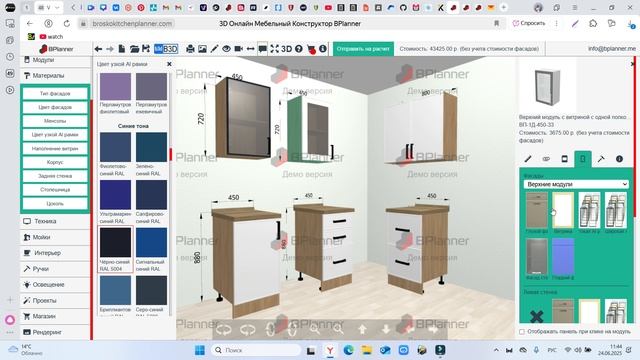640x360 pixels.
Task: Select the pencil drawing tool in the toolbar
Action: 214,49
